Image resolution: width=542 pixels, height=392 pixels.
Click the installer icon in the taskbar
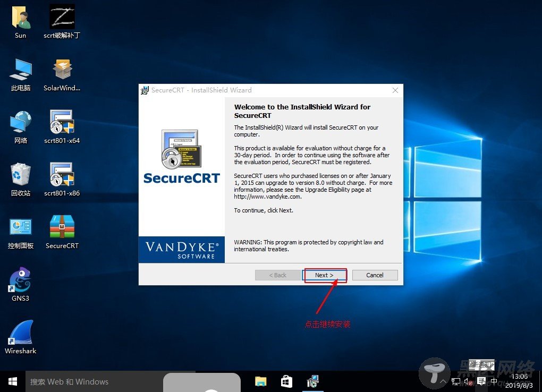point(313,381)
